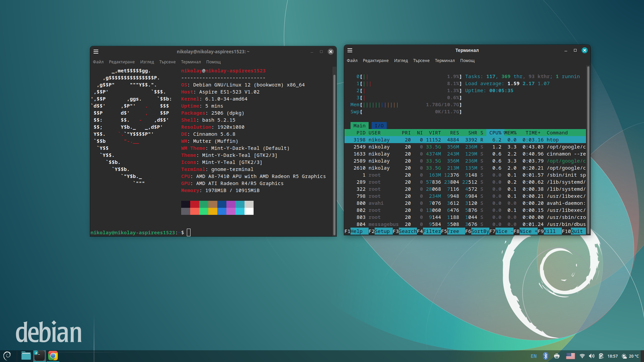Screen dimensions: 644x362
Task: Click F6 SortBy in htop footer
Action: coord(477,231)
